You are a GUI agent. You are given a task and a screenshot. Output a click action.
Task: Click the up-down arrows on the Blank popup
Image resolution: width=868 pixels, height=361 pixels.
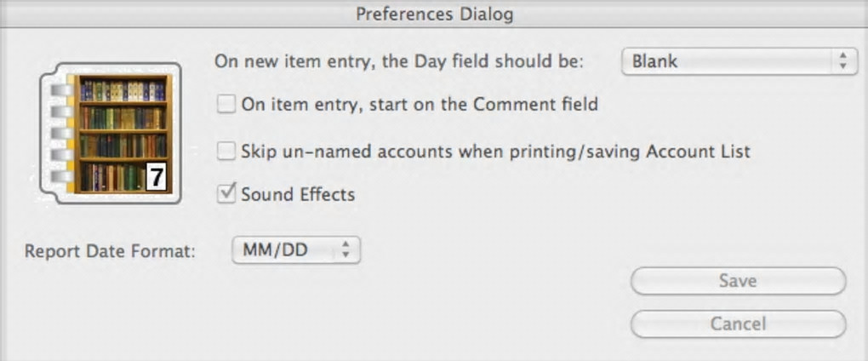[x=842, y=61]
